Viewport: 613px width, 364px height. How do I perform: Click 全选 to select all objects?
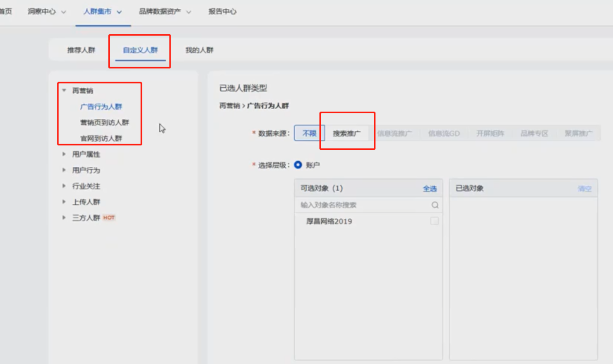coord(429,189)
